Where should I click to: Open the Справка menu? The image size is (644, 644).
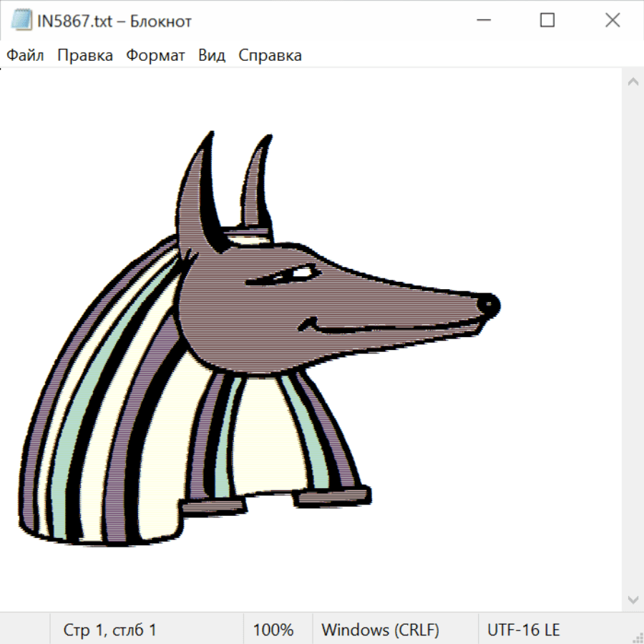point(270,55)
